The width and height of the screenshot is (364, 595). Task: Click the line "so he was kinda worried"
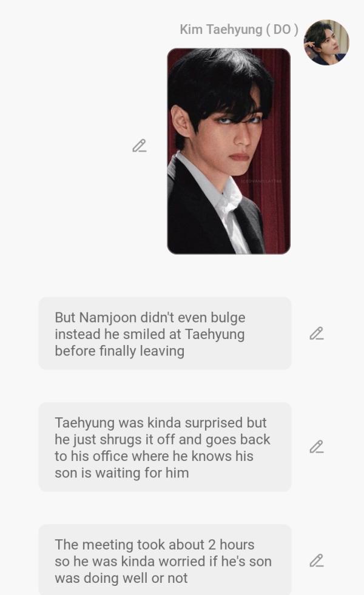(x=124, y=561)
